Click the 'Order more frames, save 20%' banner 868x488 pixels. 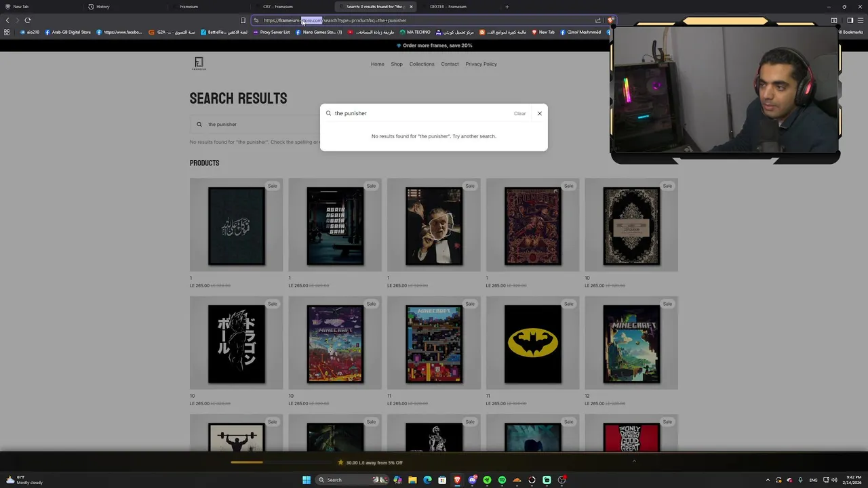point(434,45)
